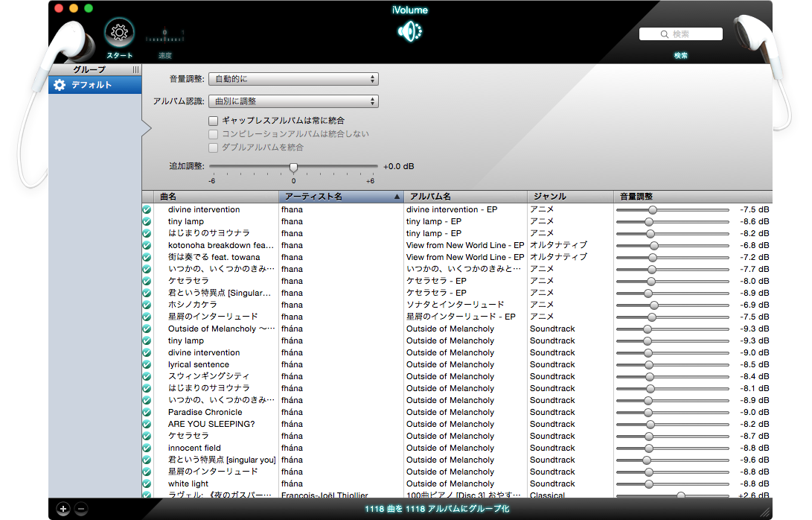Click the add group plus button
This screenshot has width=812, height=520.
(63, 509)
